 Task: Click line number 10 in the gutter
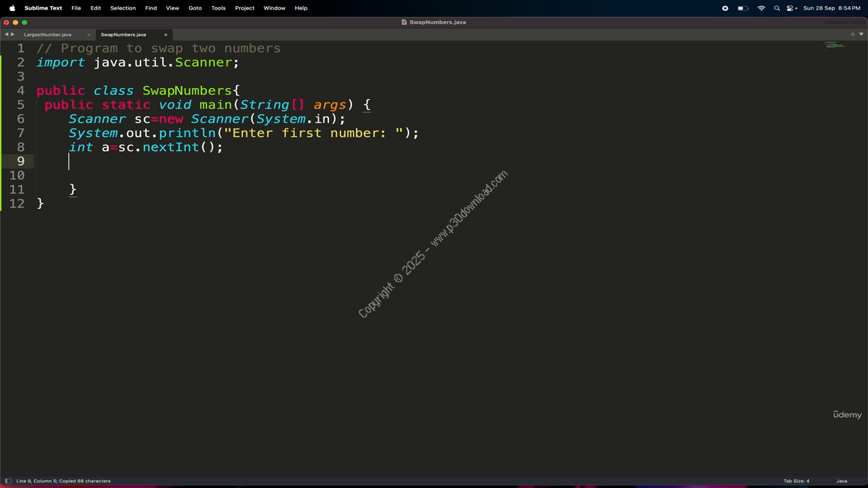pos(17,176)
